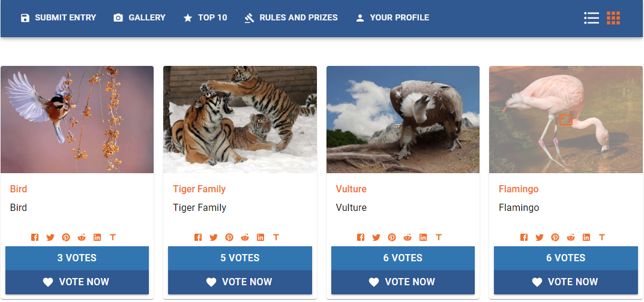This screenshot has height=302, width=644.
Task: Click the expand icon on Flamingo photo
Action: [565, 120]
